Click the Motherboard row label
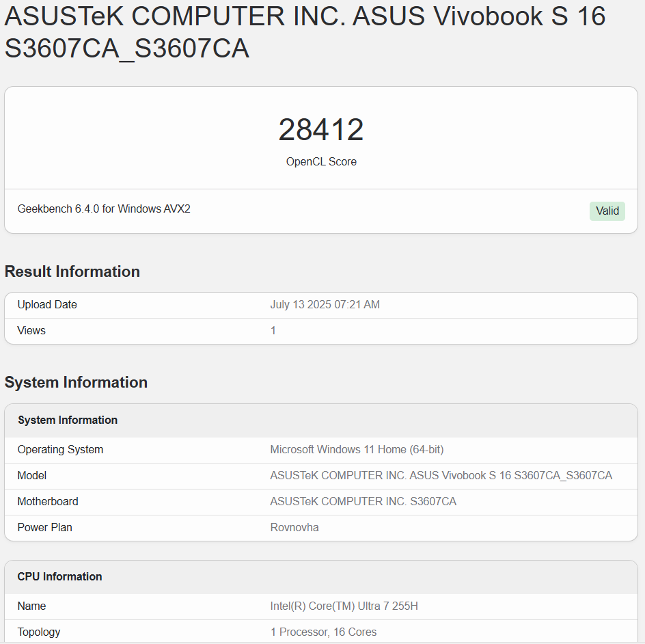This screenshot has height=644, width=645. pos(48,501)
